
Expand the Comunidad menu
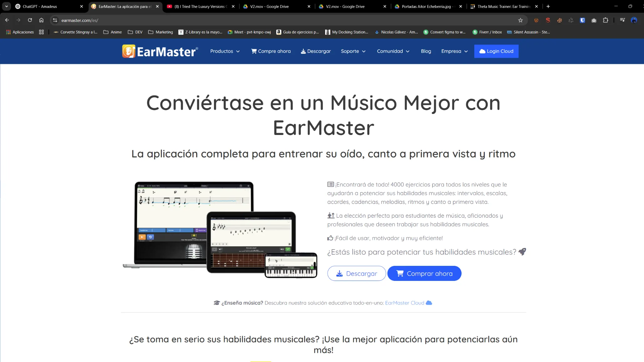(393, 51)
